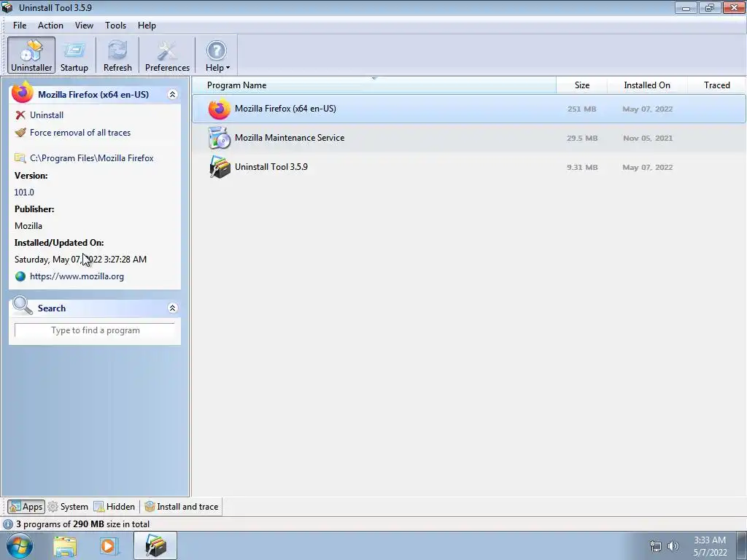Select the Mozilla Firefox (x64 en-US) row

coord(469,109)
